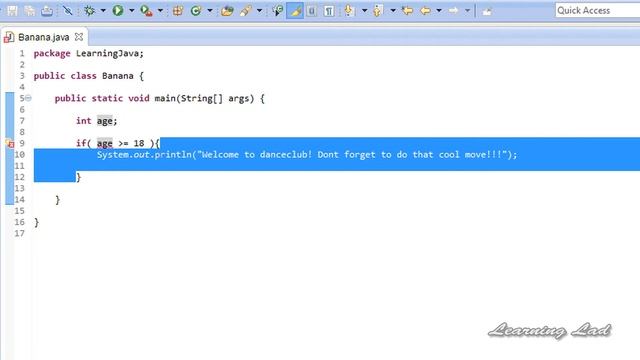The image size is (640, 360).
Task: Click the error marker on line 9
Action: (x=10, y=143)
